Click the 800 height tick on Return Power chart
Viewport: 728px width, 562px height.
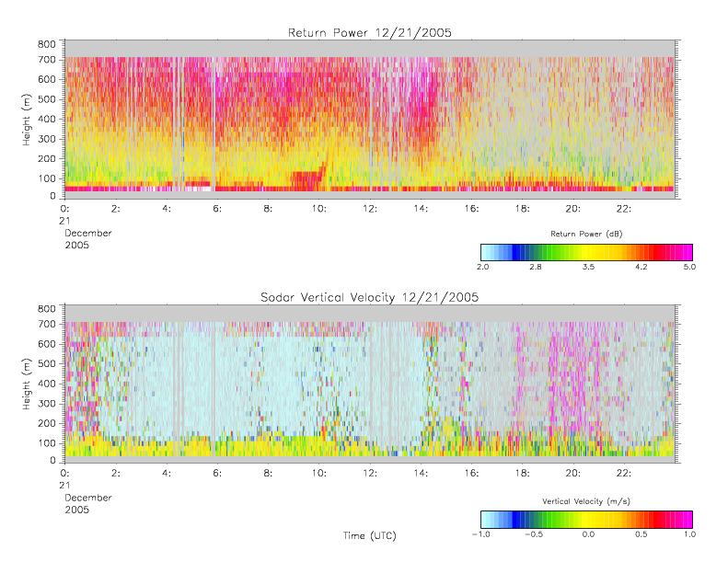46,44
